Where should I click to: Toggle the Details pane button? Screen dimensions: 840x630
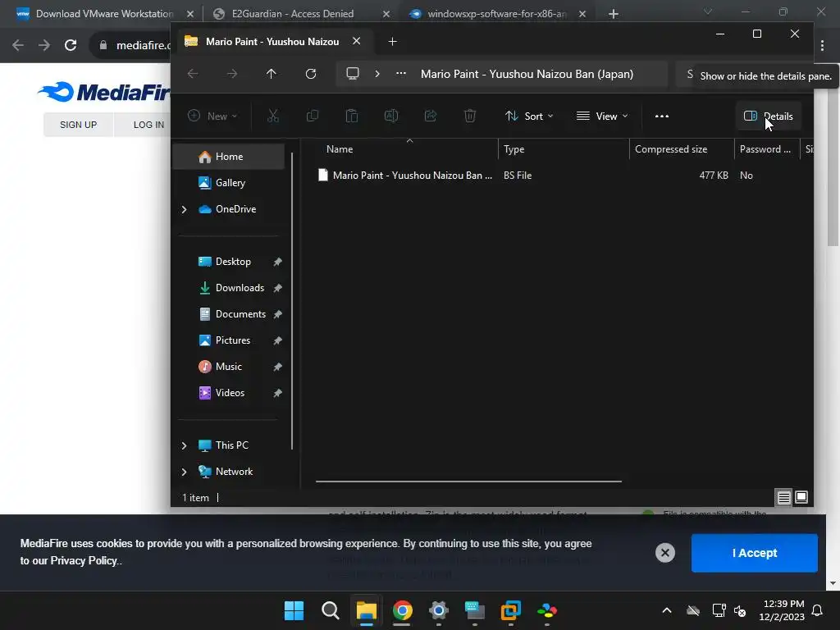pos(768,116)
